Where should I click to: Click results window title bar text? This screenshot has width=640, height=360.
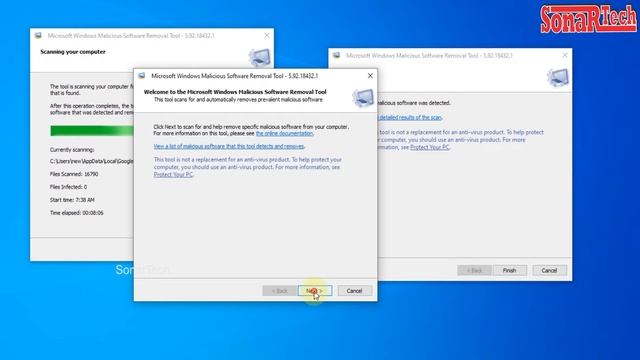tap(429, 56)
